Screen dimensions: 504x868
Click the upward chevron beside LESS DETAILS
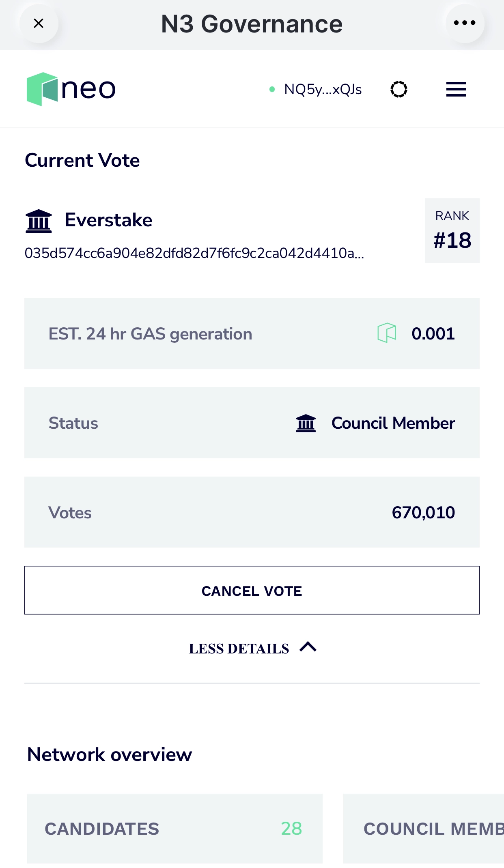click(x=308, y=647)
